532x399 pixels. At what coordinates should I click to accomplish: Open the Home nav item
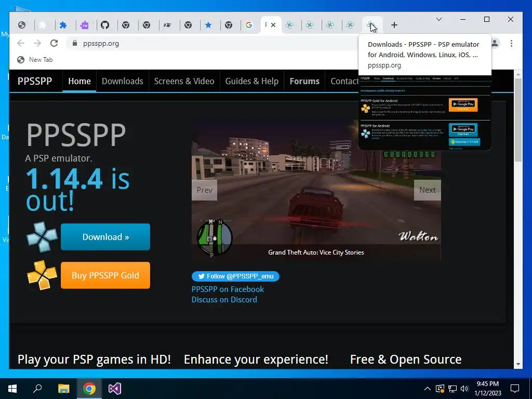79,81
